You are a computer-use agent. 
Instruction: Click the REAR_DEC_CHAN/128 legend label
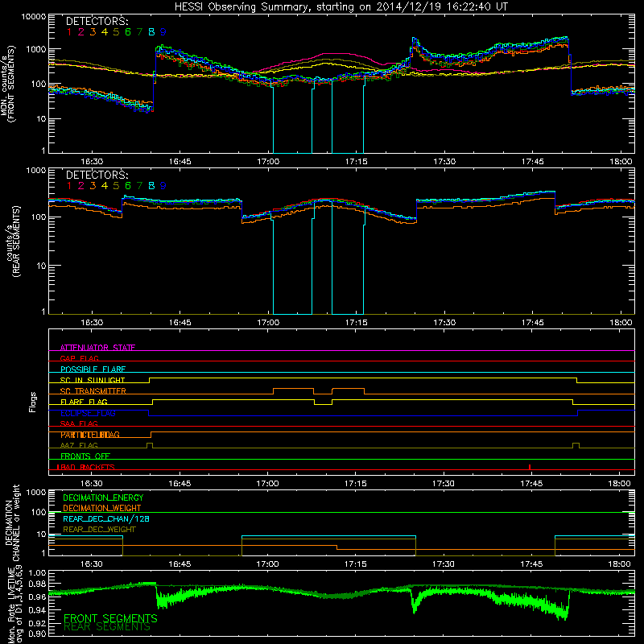coord(106,518)
